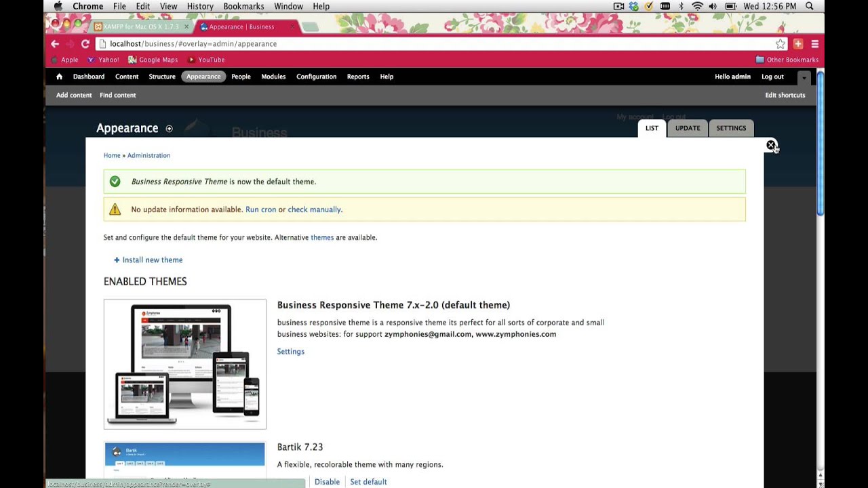This screenshot has height=488, width=868.
Task: Click the page vertical scrollbar
Action: pyautogui.click(x=820, y=144)
